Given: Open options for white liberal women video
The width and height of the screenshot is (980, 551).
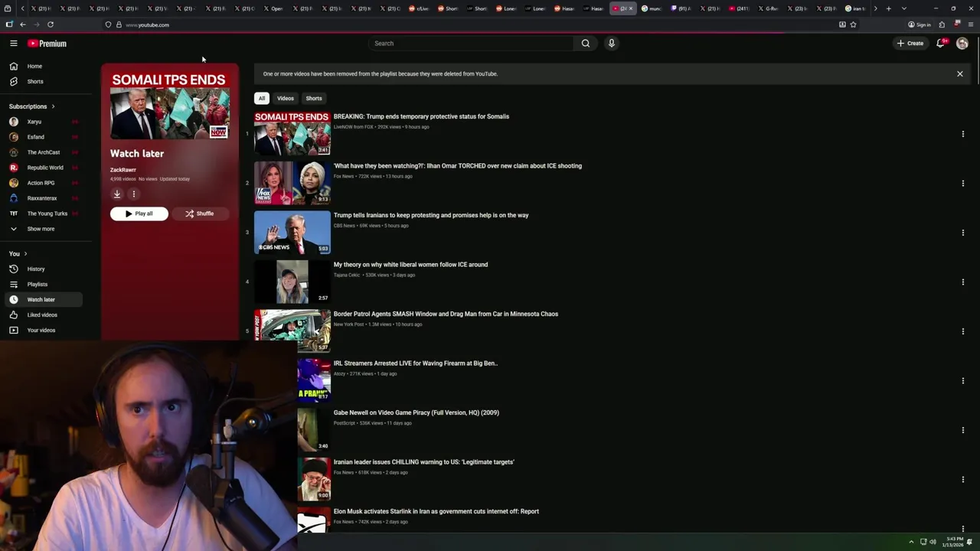Looking at the screenshot, I should [x=962, y=282].
